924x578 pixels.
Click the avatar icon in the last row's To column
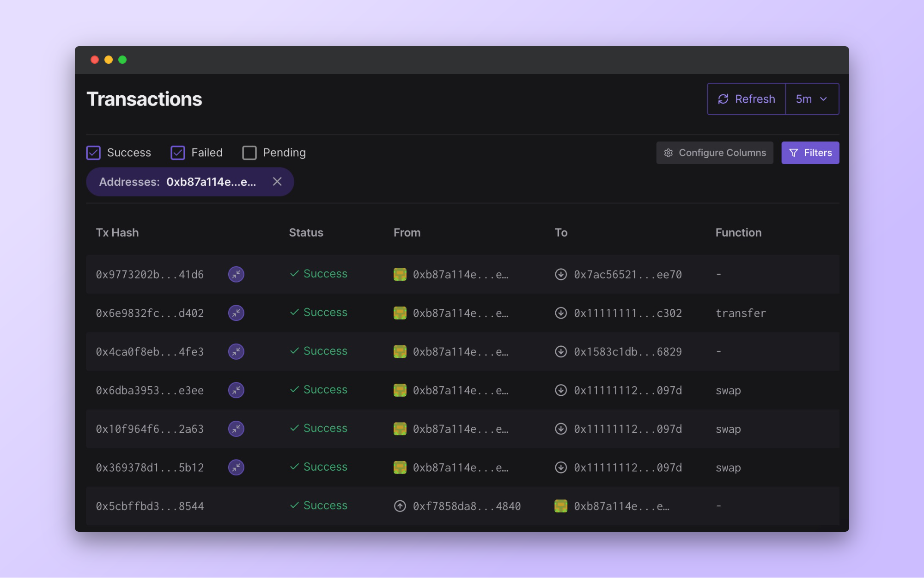561,506
